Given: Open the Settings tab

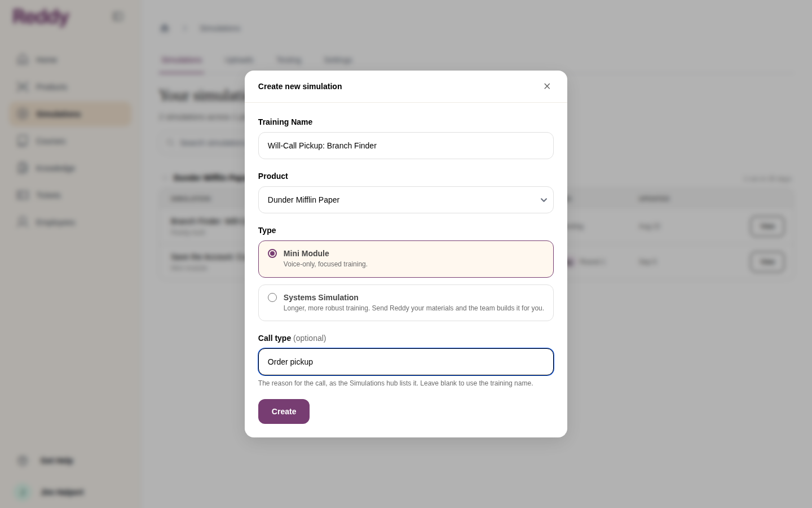Looking at the screenshot, I should [x=338, y=60].
